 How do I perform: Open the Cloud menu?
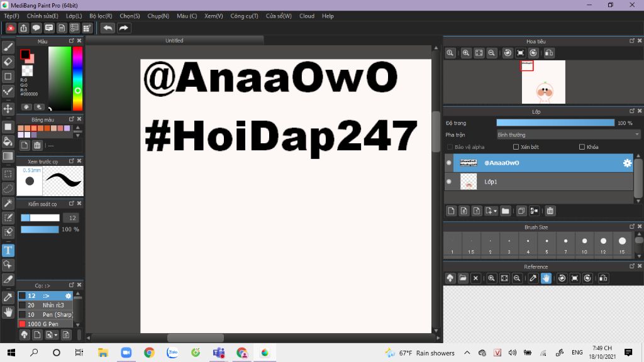pyautogui.click(x=307, y=16)
